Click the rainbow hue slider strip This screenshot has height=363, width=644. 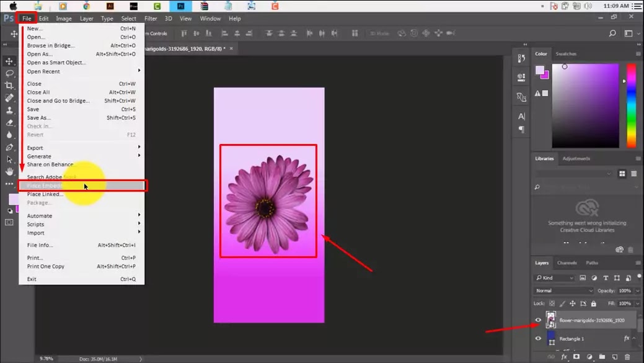pos(631,105)
